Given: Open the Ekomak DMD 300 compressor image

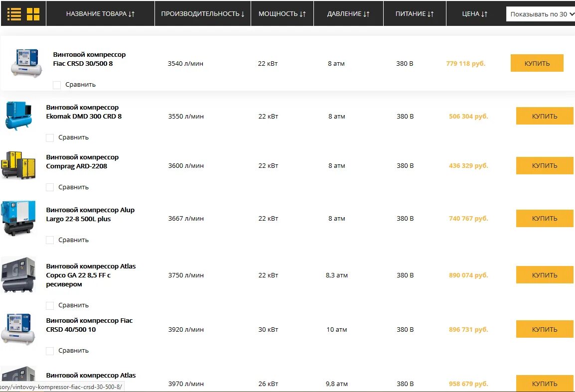Looking at the screenshot, I should click(18, 116).
